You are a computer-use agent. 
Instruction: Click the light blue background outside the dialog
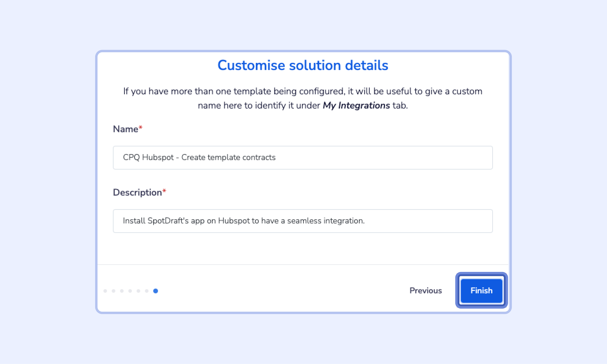point(49,172)
